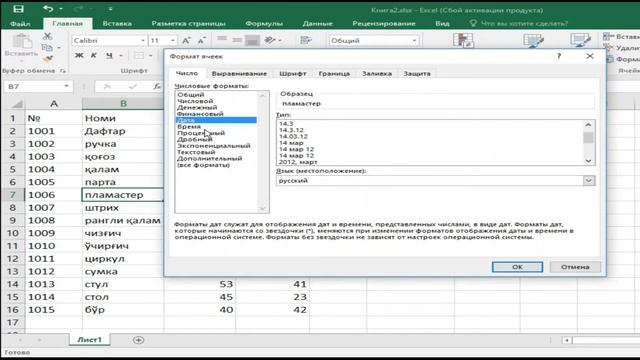Increase the font size
Image resolution: width=640 pixels, height=360 pixels.
pos(186,40)
